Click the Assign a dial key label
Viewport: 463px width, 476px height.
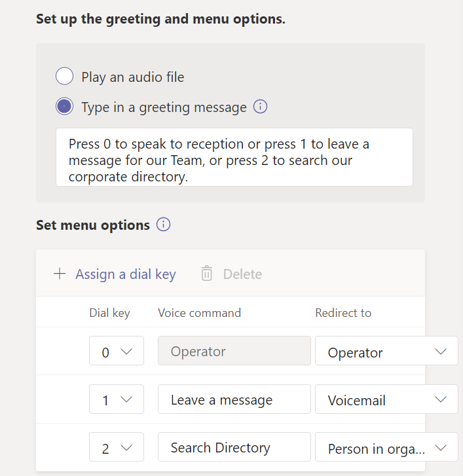click(125, 274)
